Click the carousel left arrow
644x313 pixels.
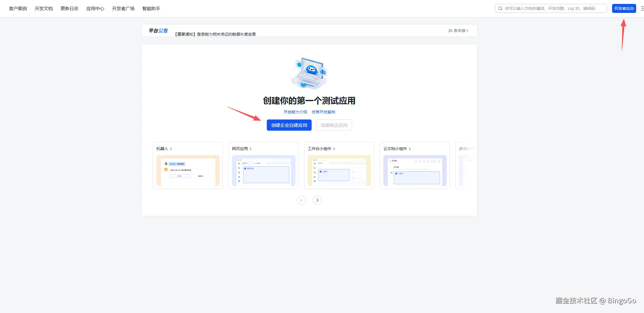click(301, 200)
